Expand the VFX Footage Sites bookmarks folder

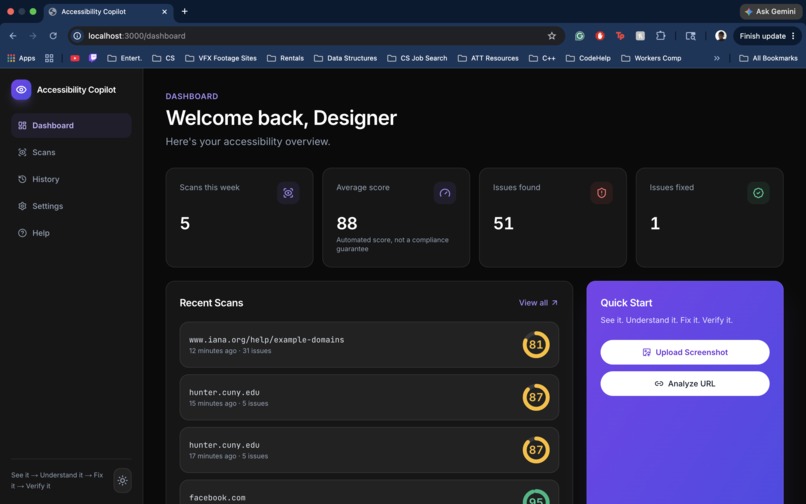click(x=221, y=58)
